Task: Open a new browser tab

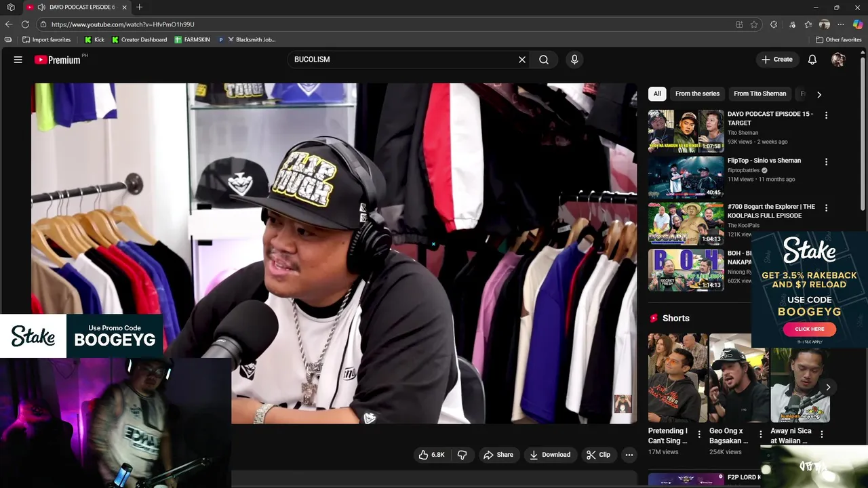Action: pyautogui.click(x=139, y=7)
